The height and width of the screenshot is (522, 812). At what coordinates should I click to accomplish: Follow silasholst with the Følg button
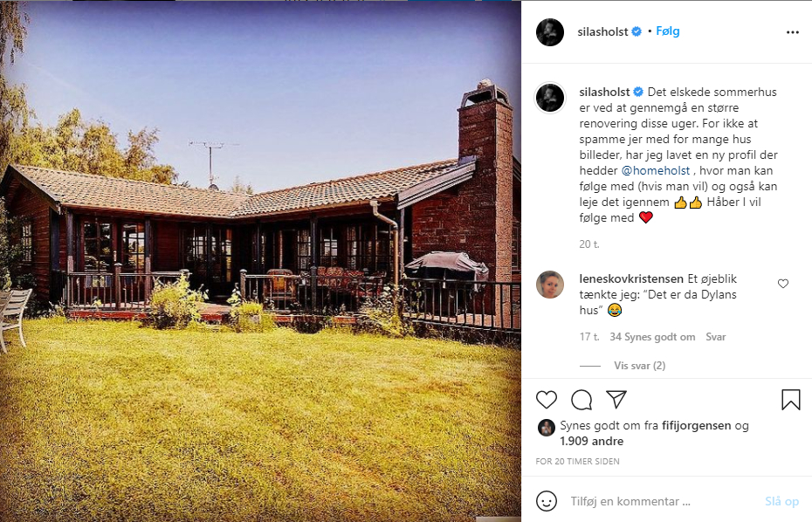[668, 31]
